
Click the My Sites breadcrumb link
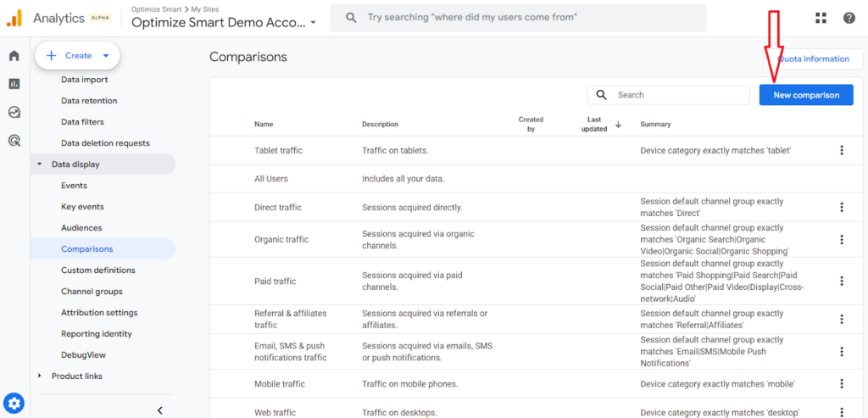pyautogui.click(x=203, y=9)
